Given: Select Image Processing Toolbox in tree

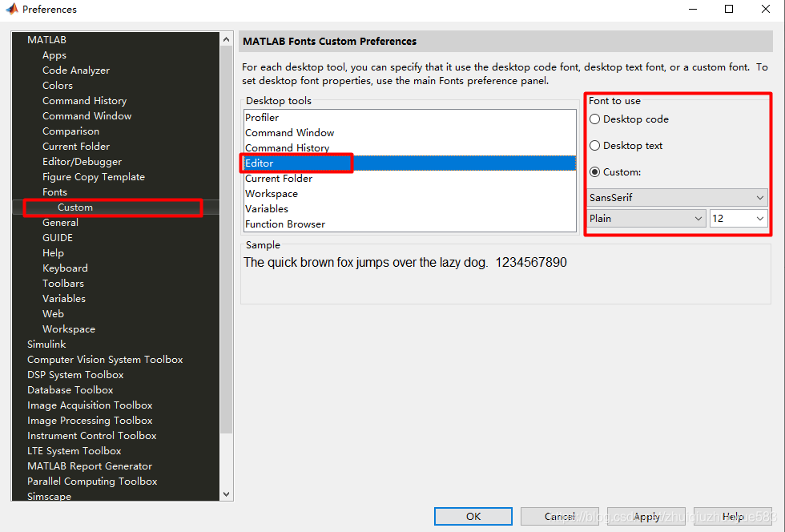Looking at the screenshot, I should (90, 421).
